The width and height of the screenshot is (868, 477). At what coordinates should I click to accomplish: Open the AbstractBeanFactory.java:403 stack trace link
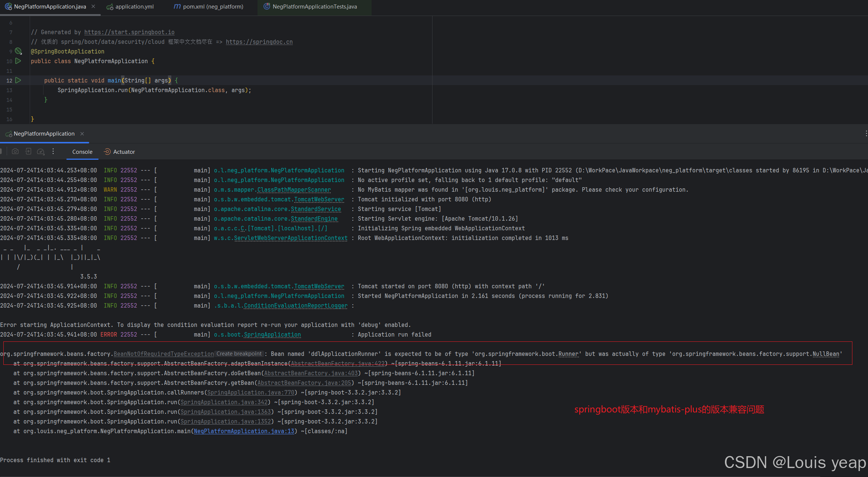311,373
